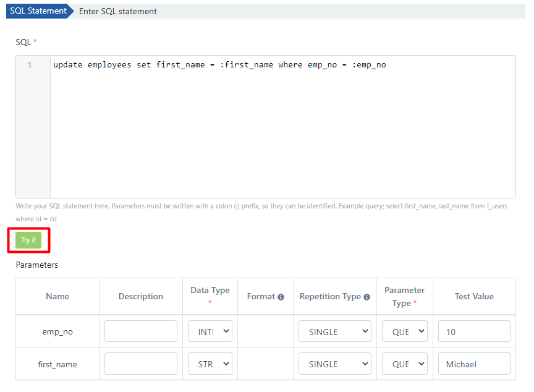Click Test Value field containing Michael
This screenshot has width=534, height=392.
[474, 364]
